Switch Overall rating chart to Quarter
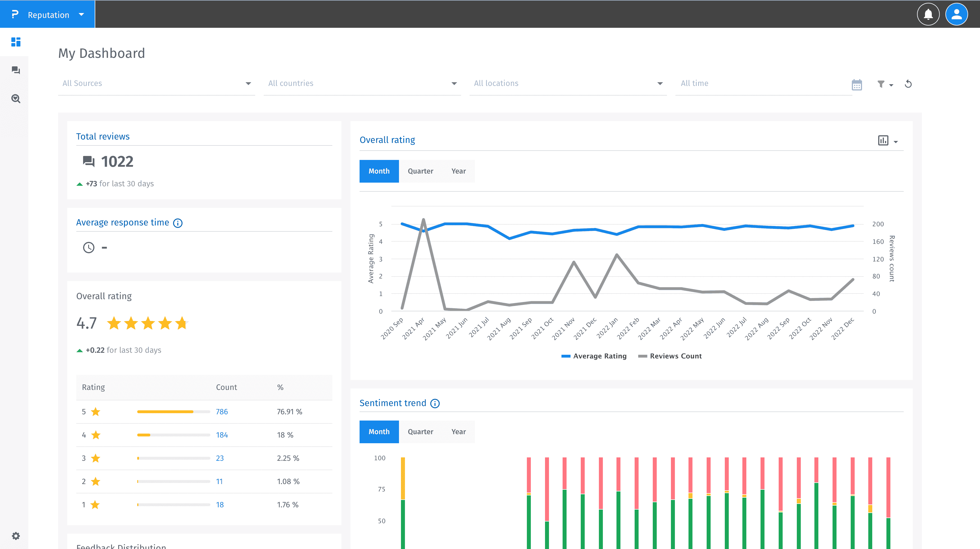The image size is (980, 549). coord(420,171)
